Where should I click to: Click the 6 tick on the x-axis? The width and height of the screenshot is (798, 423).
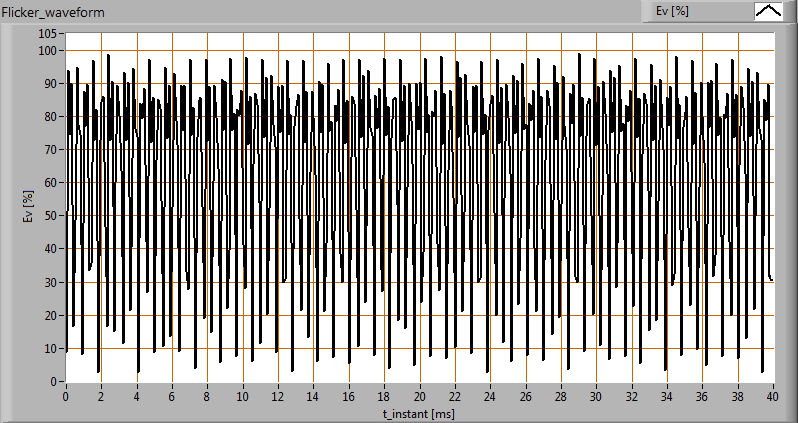click(172, 395)
